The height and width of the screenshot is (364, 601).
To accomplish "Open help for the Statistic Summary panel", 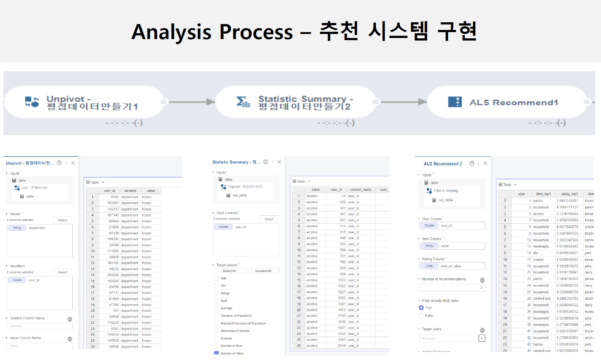I will point(266,162).
